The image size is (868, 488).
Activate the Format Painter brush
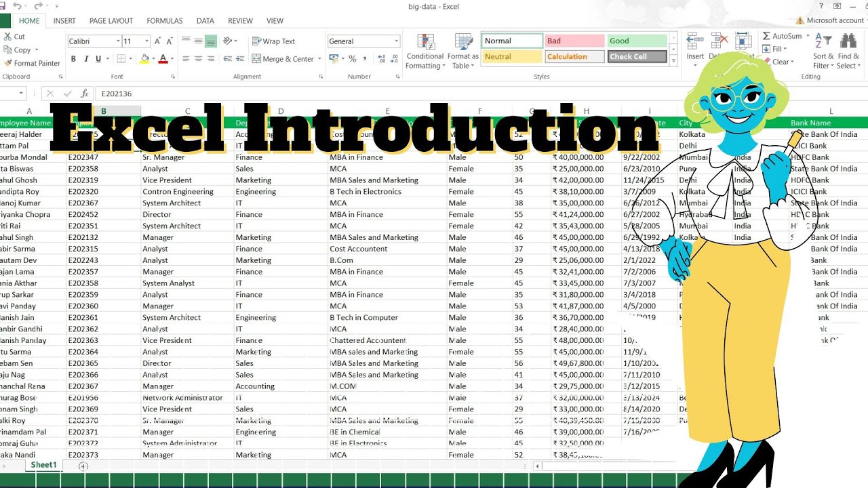32,63
